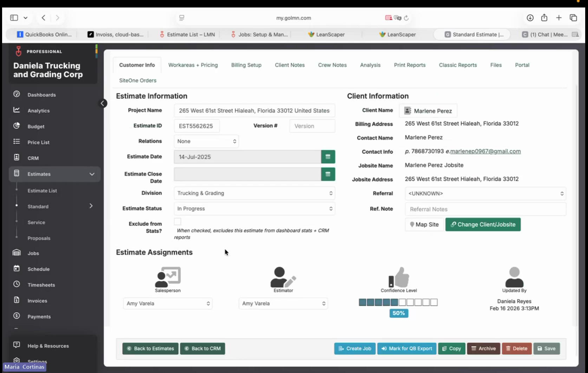The image size is (588, 373).
Task: Collapse the Estimates sidebar section
Action: (92, 174)
